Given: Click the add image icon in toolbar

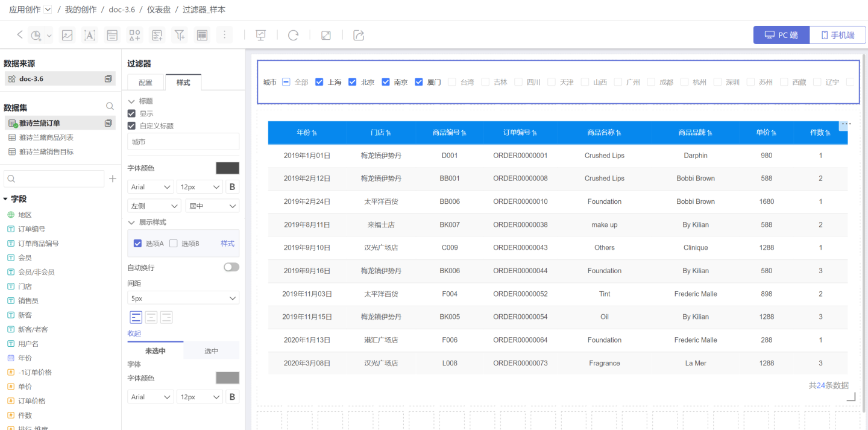Looking at the screenshot, I should (x=68, y=35).
